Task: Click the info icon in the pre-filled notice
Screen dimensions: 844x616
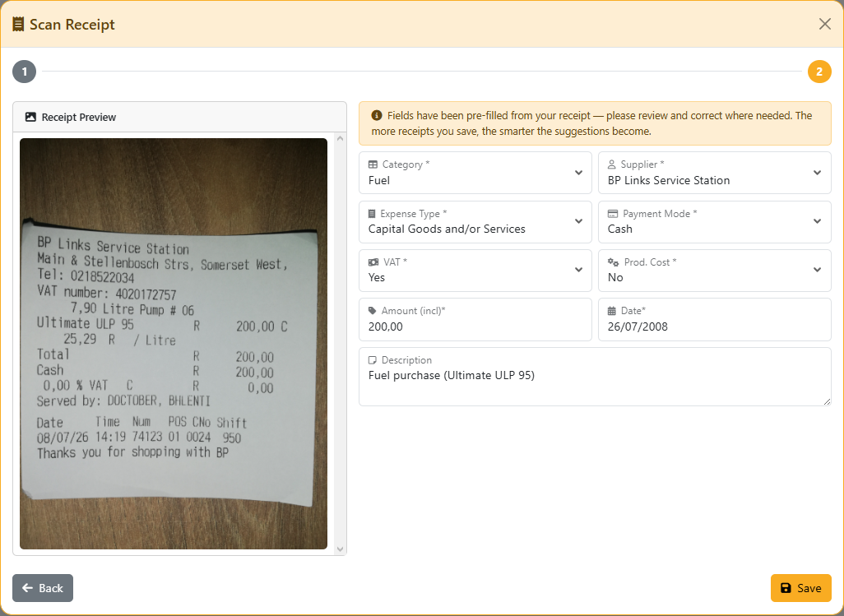Action: coord(377,116)
